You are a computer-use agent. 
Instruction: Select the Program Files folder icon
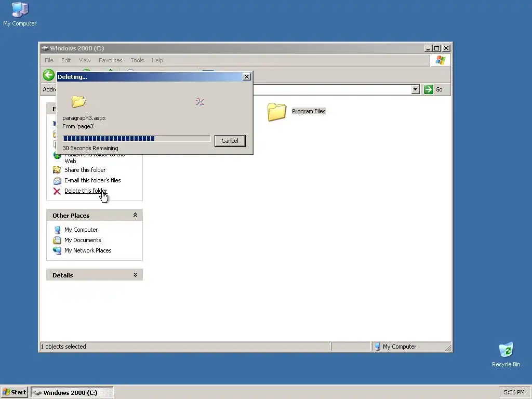click(276, 112)
